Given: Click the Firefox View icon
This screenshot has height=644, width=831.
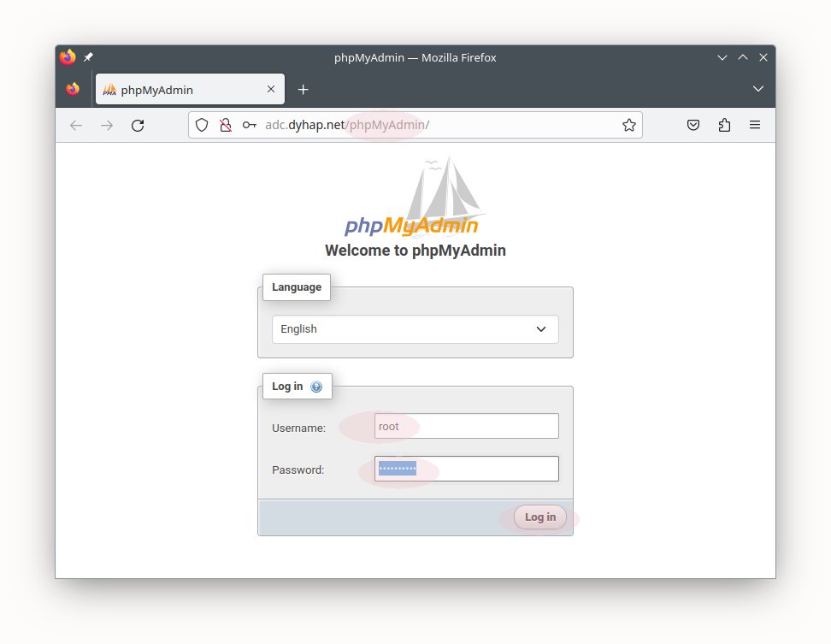Looking at the screenshot, I should point(74,89).
